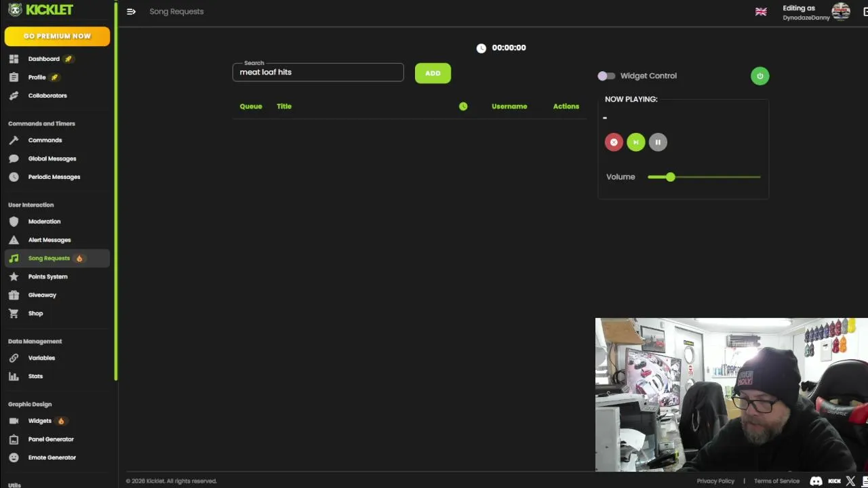868x488 pixels.
Task: Click the Profile clipboard icon
Action: tap(14, 77)
